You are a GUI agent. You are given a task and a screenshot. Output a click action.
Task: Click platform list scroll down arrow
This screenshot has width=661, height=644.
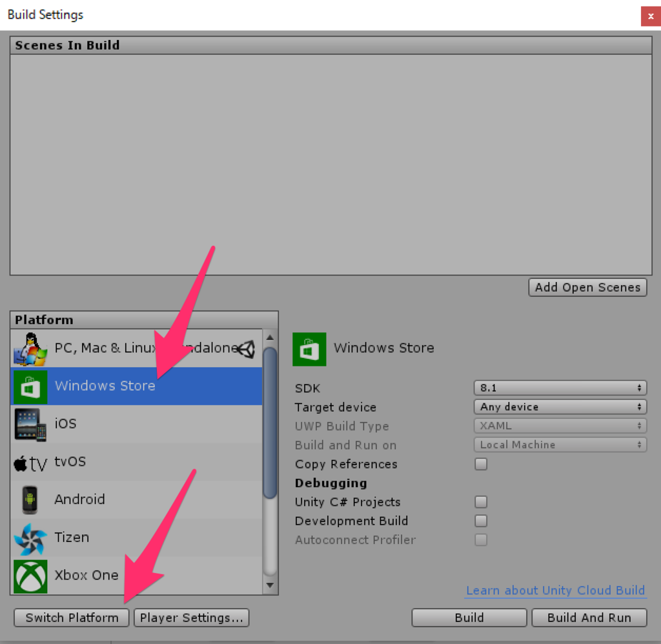coord(270,585)
